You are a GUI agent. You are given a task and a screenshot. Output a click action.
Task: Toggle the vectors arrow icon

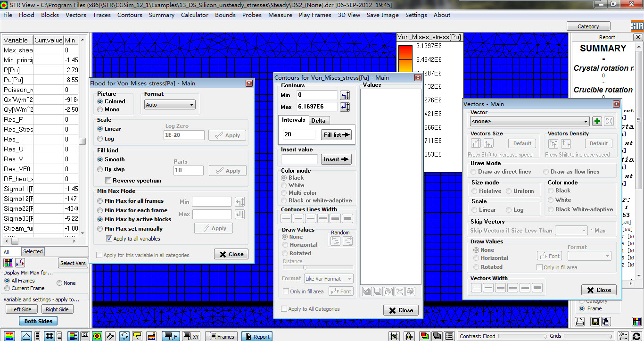point(111,336)
